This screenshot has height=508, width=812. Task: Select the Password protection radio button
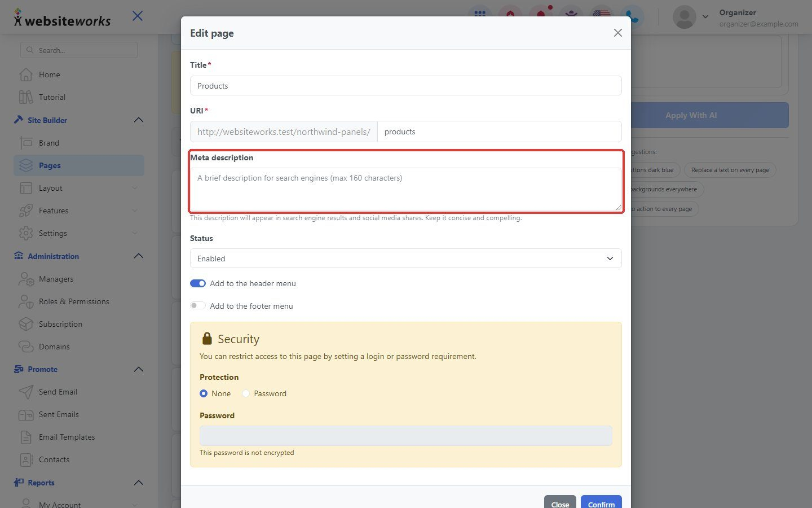point(246,393)
